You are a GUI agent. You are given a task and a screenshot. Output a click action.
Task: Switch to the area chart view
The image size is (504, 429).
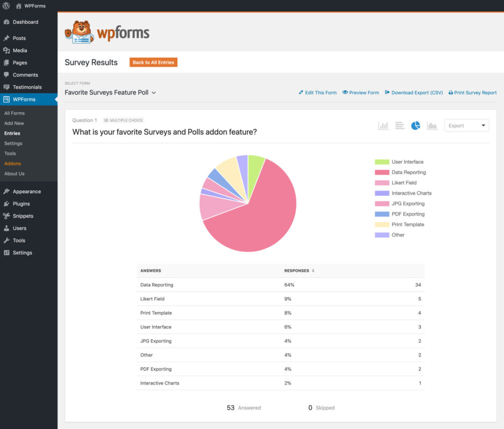[432, 125]
